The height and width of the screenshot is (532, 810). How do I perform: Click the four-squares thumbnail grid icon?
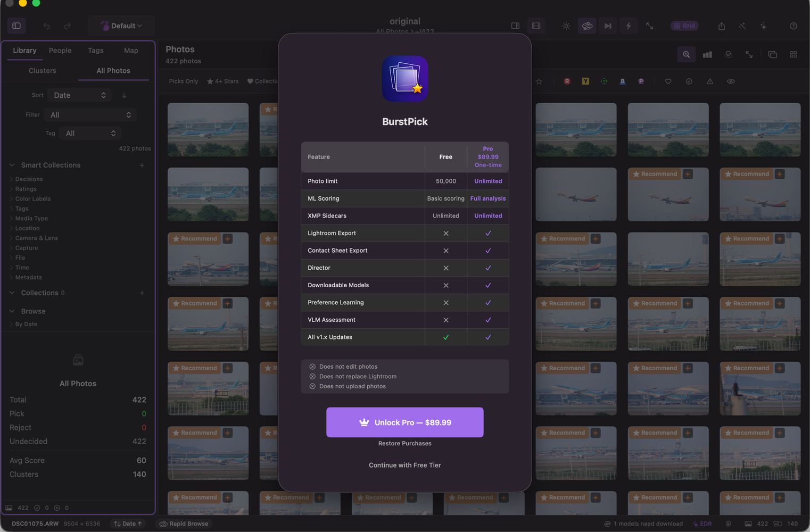[794, 54]
